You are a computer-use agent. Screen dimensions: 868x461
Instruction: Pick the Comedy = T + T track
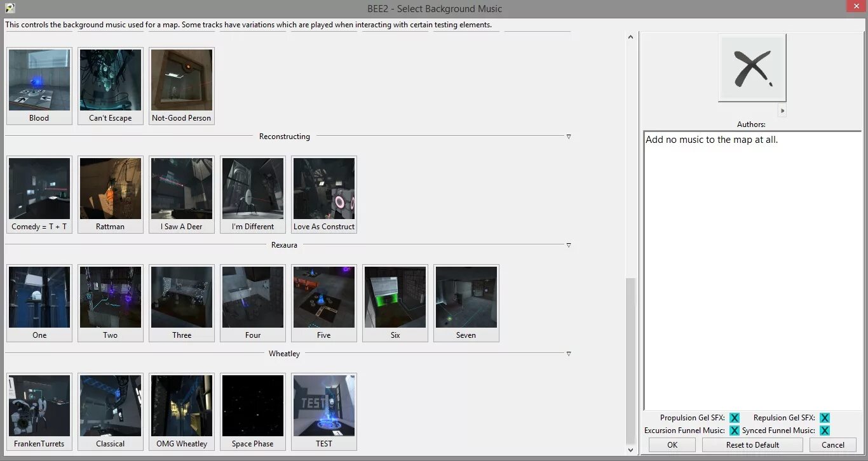(x=39, y=194)
